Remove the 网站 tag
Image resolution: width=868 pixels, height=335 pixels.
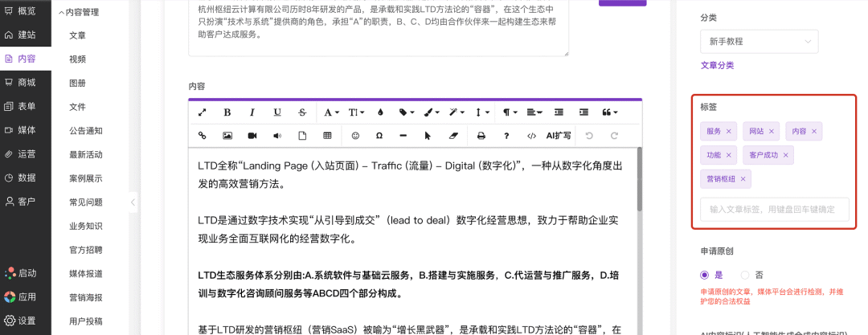(x=771, y=131)
